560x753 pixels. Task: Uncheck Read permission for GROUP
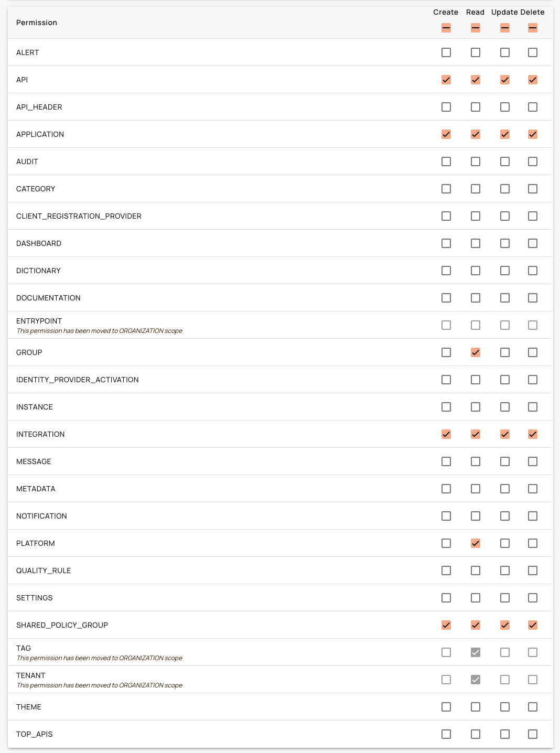coord(476,352)
